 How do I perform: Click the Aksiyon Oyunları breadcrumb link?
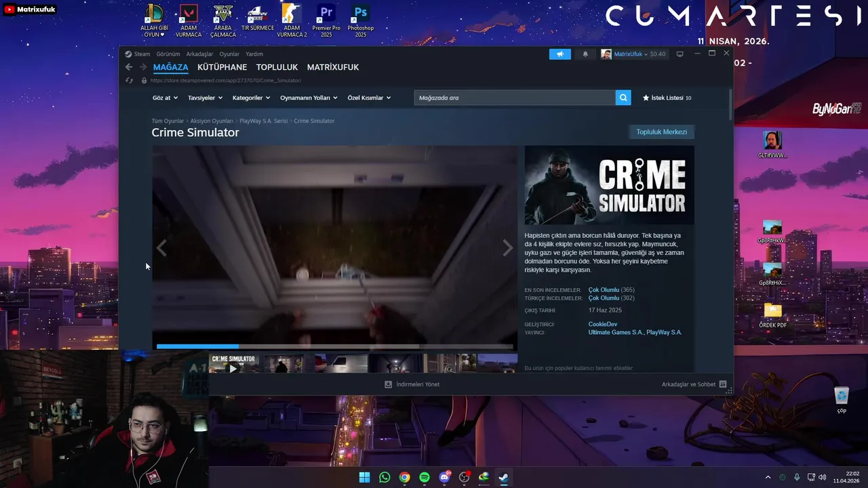(212, 121)
